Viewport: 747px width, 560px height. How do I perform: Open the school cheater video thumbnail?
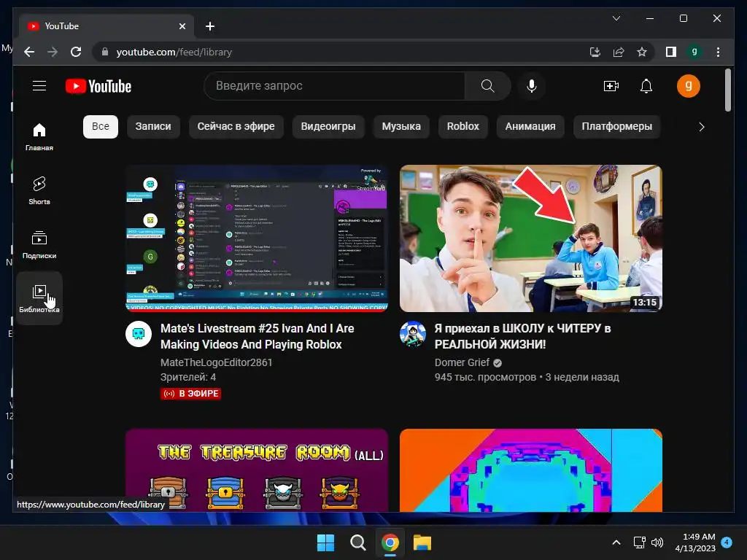click(531, 238)
